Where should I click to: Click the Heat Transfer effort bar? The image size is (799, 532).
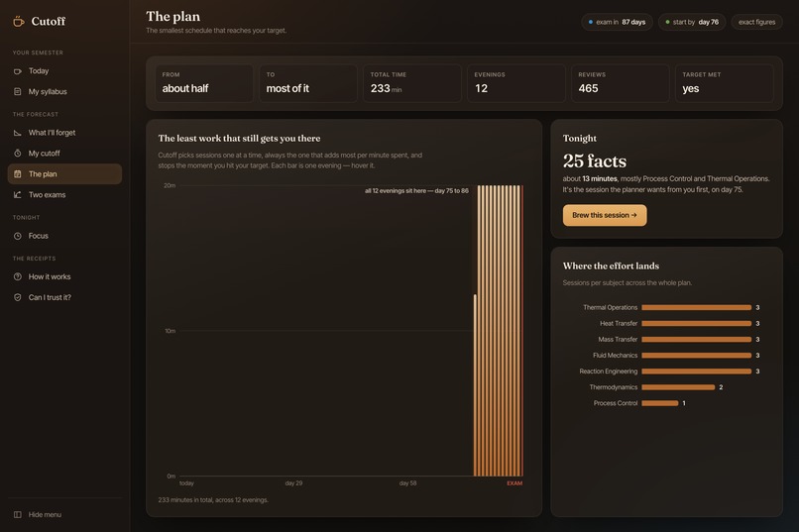coord(696,323)
